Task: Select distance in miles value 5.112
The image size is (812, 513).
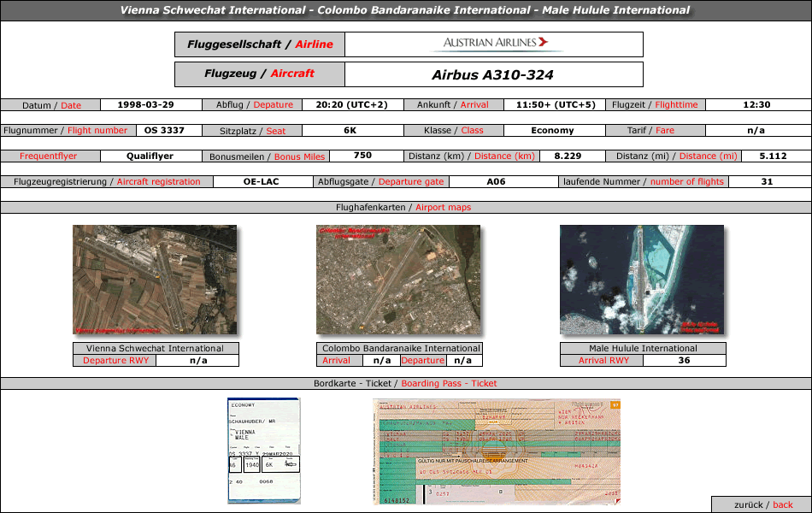Action: (774, 156)
